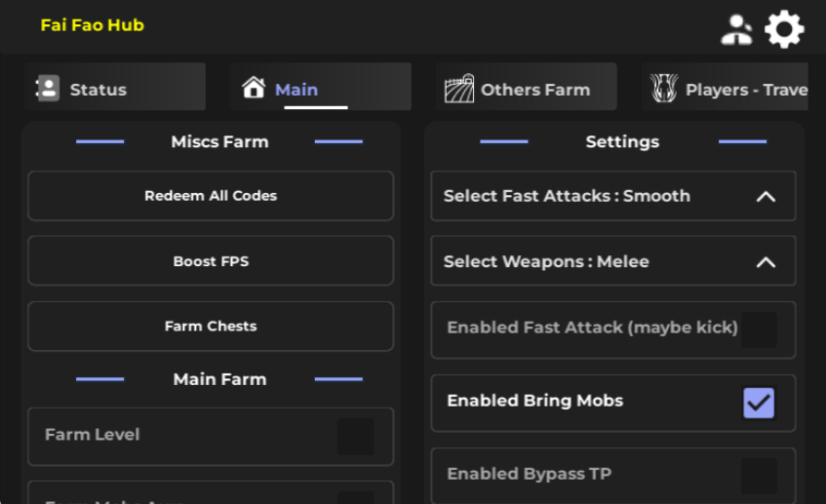Click the house icon on Main tab
Viewport: 826px width, 504px height.
[254, 88]
